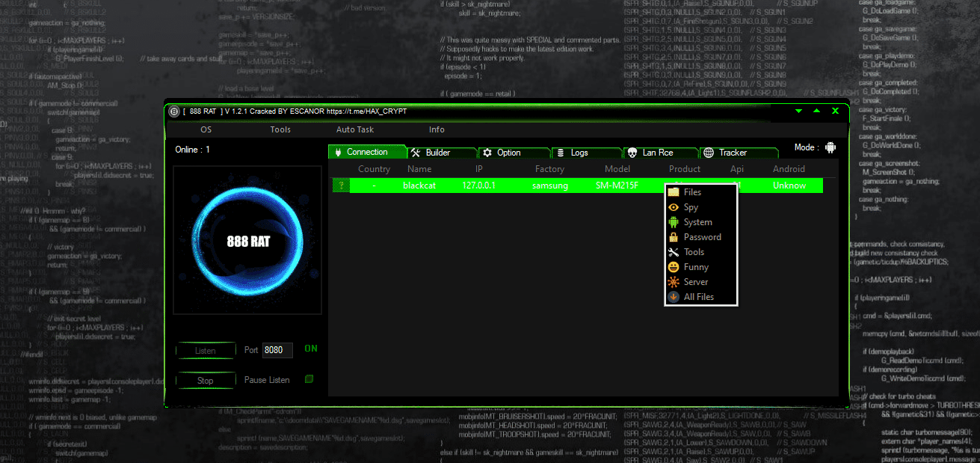Viewport: 980px width, 463px height.
Task: Click the padlock icon beside Password
Action: pyautogui.click(x=674, y=237)
